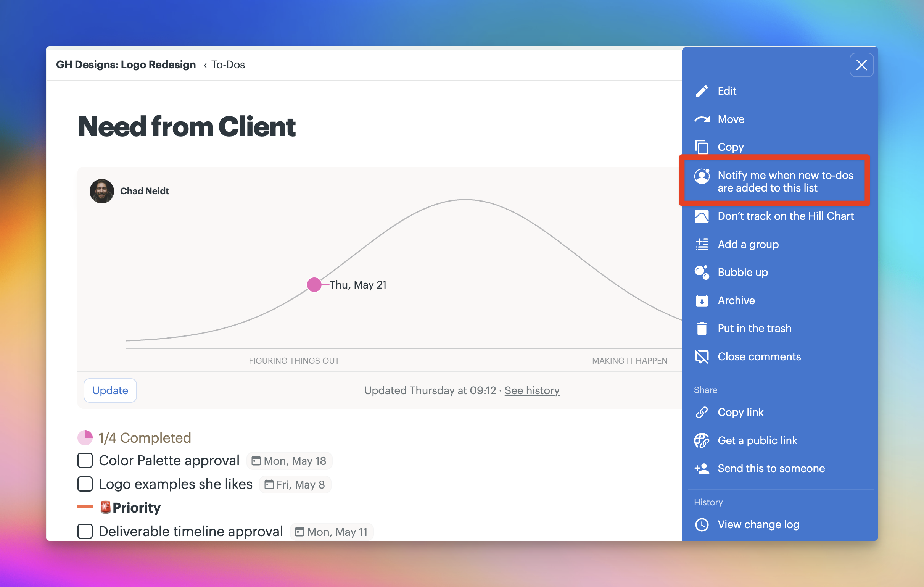Click the pink hill chart dot

click(314, 285)
